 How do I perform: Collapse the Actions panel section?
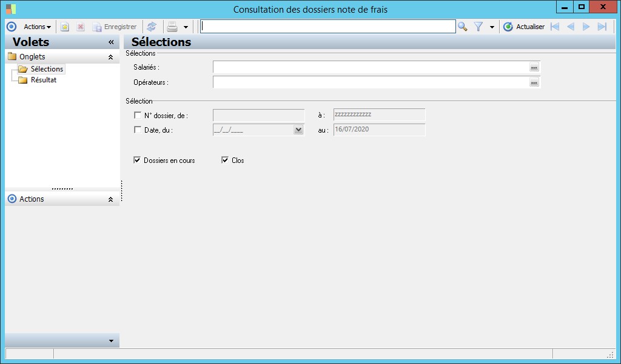pos(110,199)
